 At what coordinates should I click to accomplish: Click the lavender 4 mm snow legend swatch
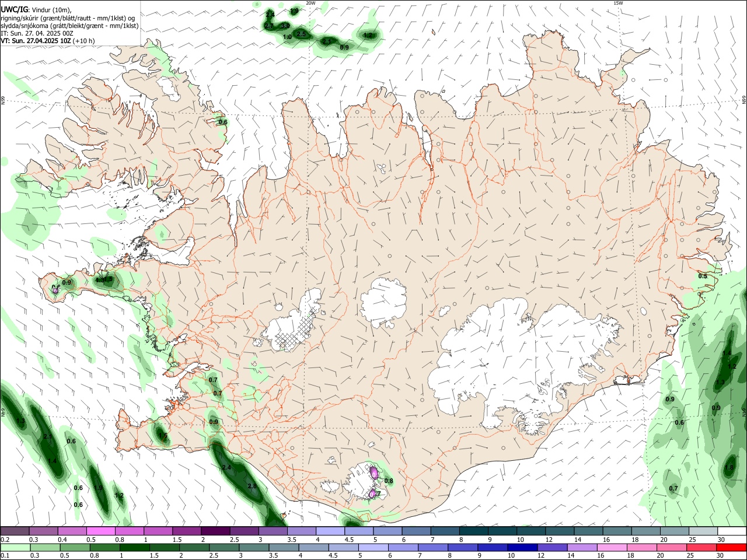click(x=330, y=531)
